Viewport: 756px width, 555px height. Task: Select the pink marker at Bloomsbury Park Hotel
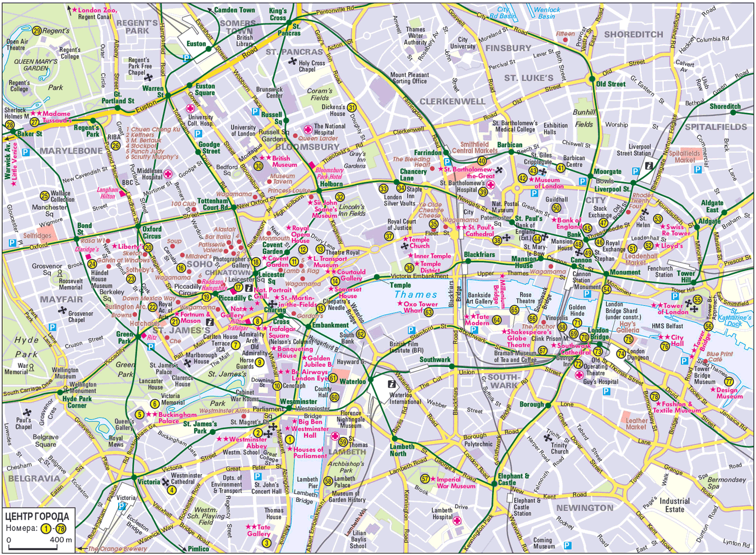click(312, 165)
